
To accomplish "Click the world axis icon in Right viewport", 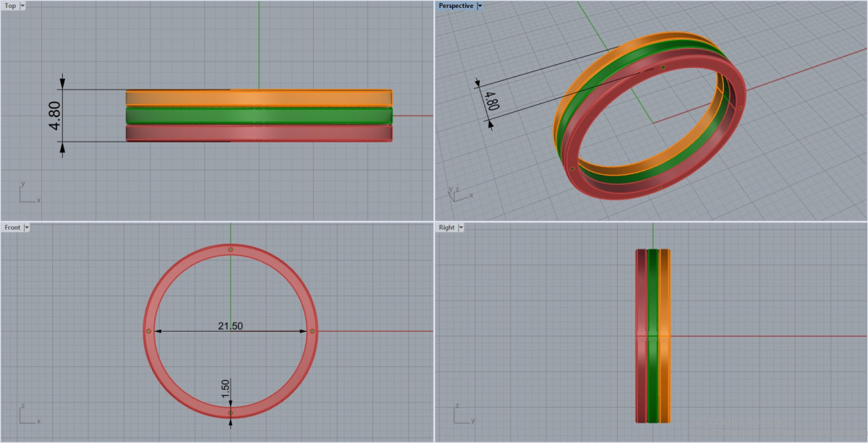I will coord(463,415).
